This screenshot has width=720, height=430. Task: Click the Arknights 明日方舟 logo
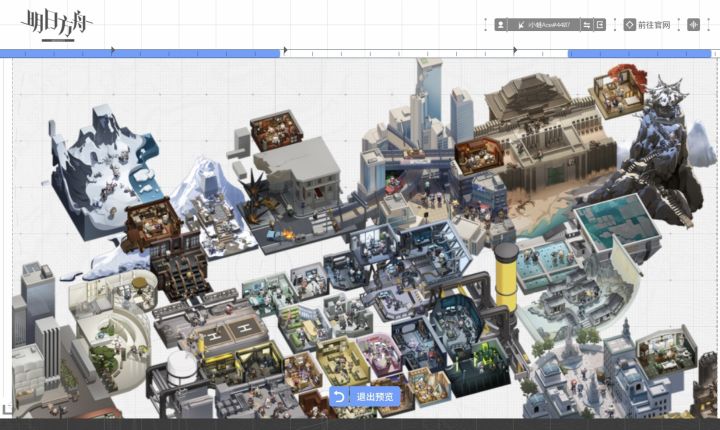56,25
